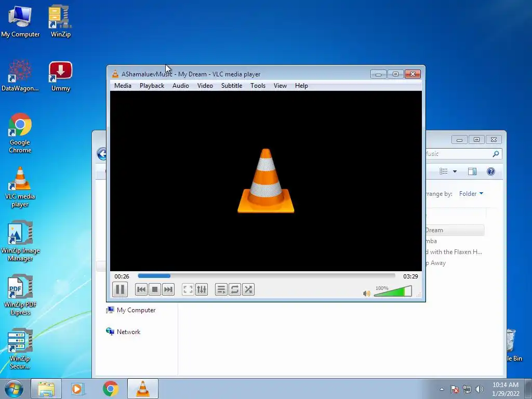Minimize the VLC media player window
Screen dimensions: 532x399
378,74
